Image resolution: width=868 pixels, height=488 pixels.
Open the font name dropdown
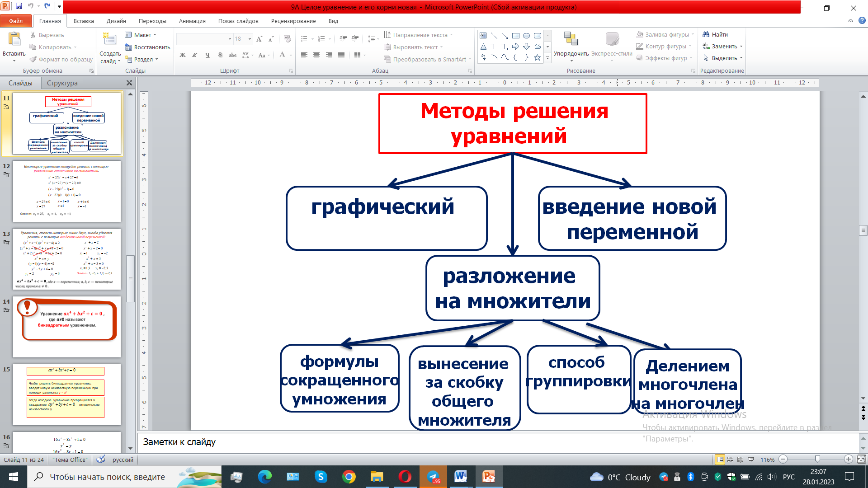(230, 39)
